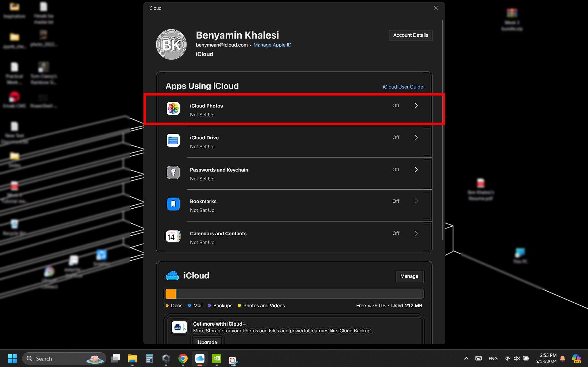Click the iCloud window vertical scrollbar
The height and width of the screenshot is (367, 588).
tap(443, 130)
